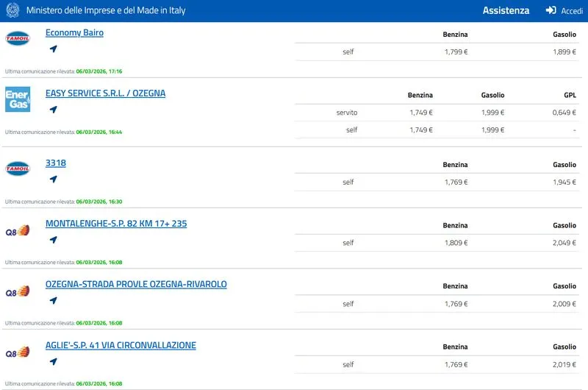Open AGLIE'-S.P. 41 VIA CIRCONVALLAZIONE link
This screenshot has height=390, width=588.
point(121,346)
